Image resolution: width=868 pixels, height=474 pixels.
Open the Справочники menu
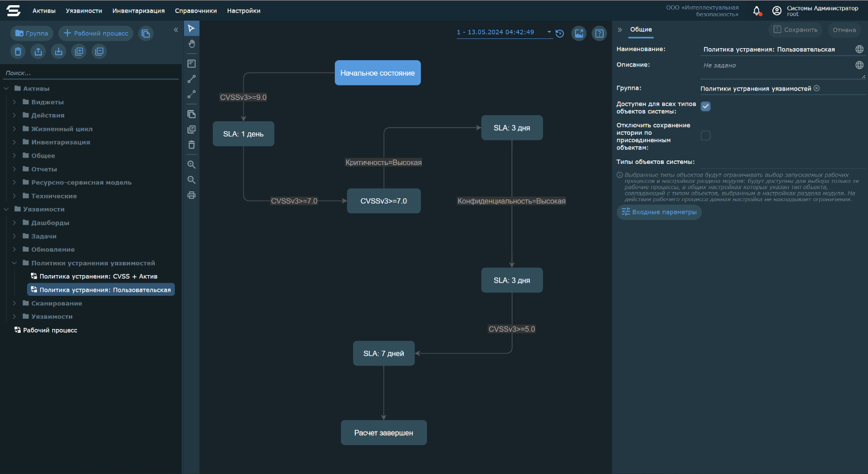(x=196, y=11)
